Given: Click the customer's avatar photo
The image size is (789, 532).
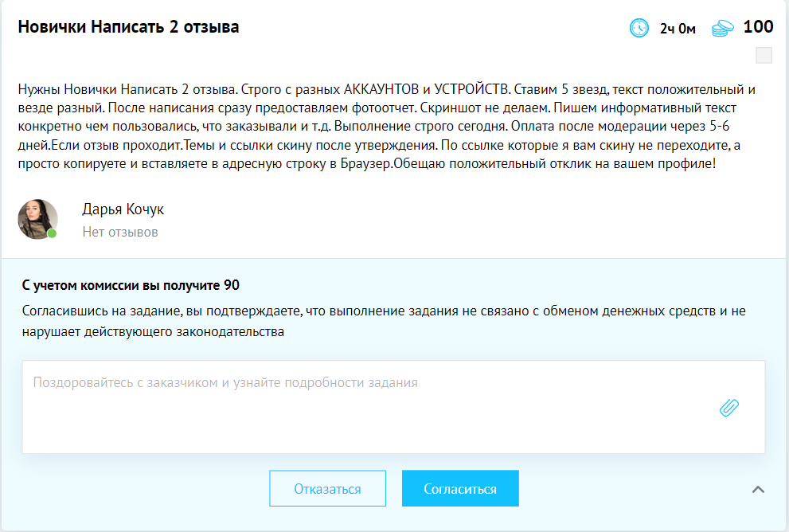Looking at the screenshot, I should 37,219.
